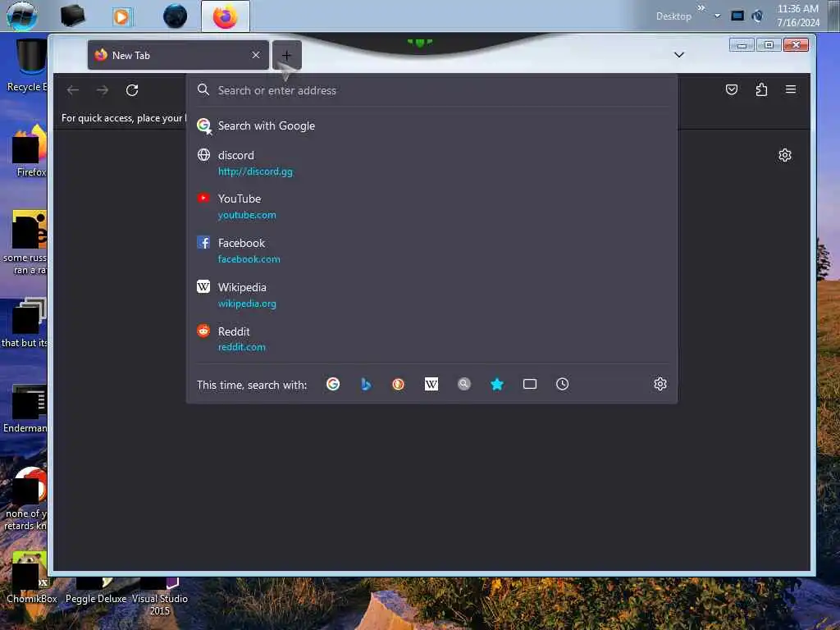Open the Extensions puzzle icon
Screen dimensions: 840x630
tap(761, 89)
